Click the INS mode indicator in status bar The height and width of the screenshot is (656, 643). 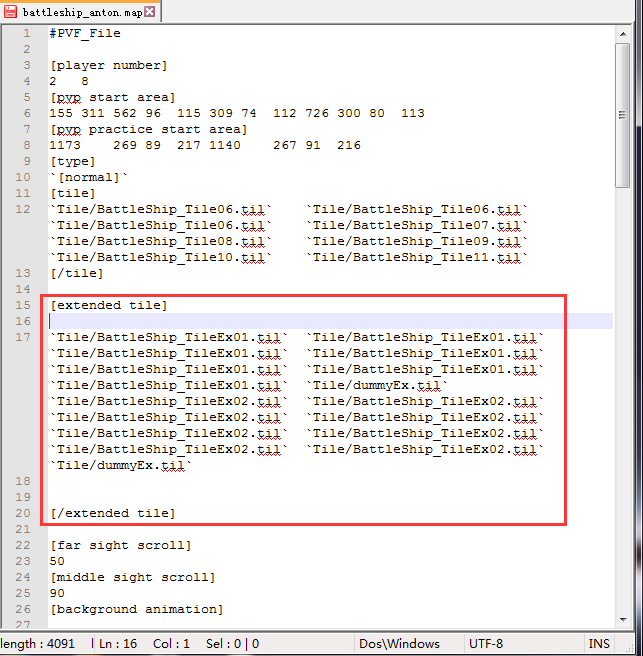click(599, 643)
